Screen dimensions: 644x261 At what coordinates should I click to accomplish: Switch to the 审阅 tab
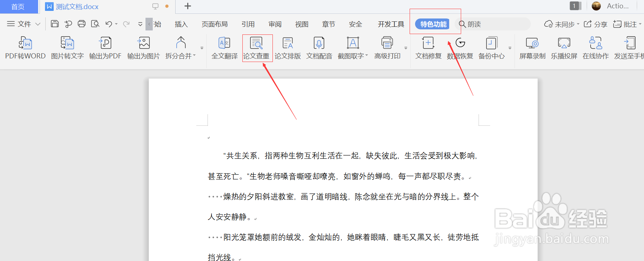tap(275, 24)
